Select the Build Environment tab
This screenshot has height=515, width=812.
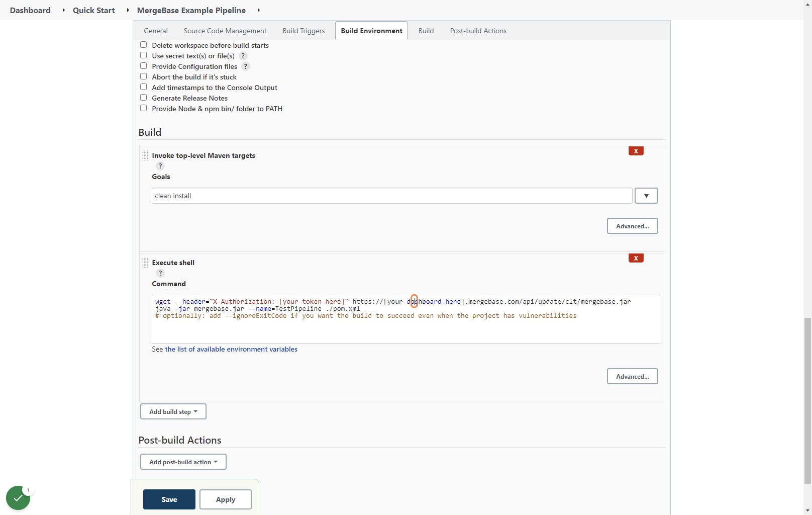coord(371,31)
